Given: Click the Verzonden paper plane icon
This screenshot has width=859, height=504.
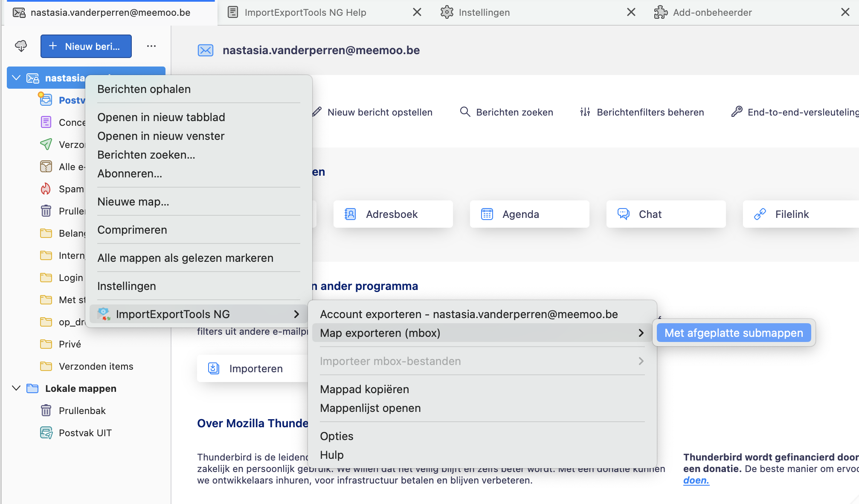Looking at the screenshot, I should [x=46, y=145].
